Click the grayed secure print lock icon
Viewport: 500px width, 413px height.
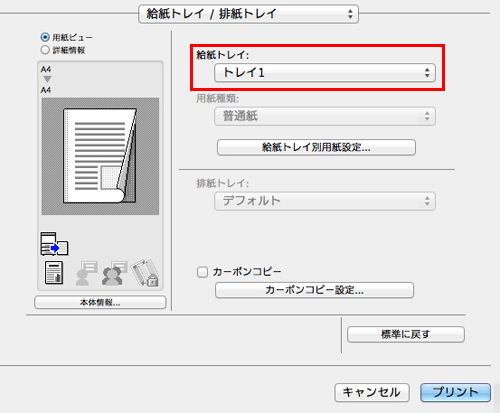145,273
